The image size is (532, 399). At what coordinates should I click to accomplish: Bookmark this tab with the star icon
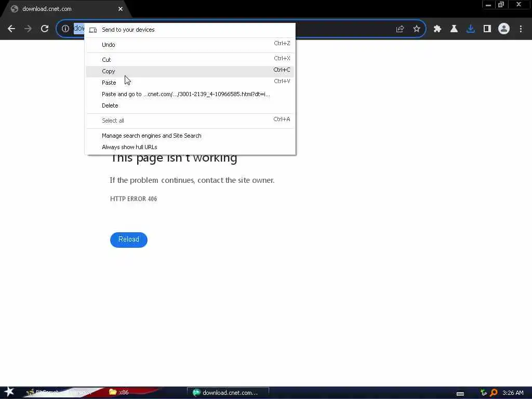click(417, 29)
